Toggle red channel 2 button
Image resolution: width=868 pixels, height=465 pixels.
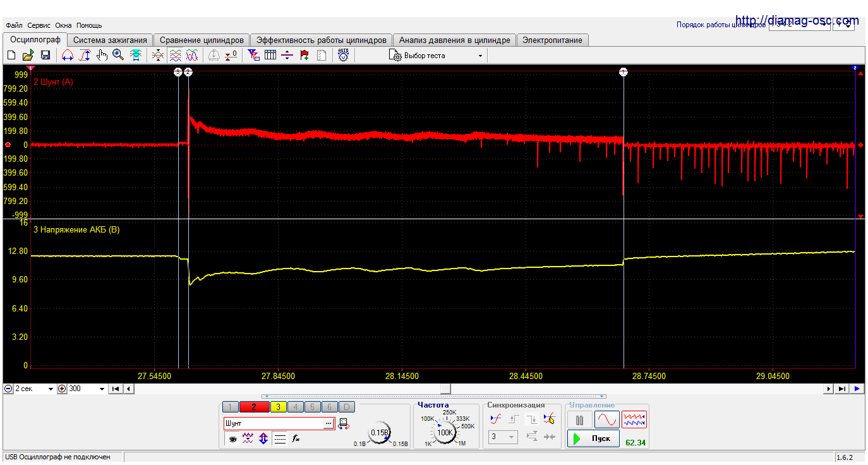click(254, 407)
